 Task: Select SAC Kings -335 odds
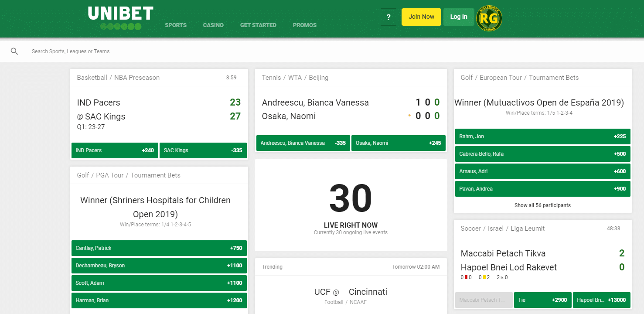click(x=203, y=150)
